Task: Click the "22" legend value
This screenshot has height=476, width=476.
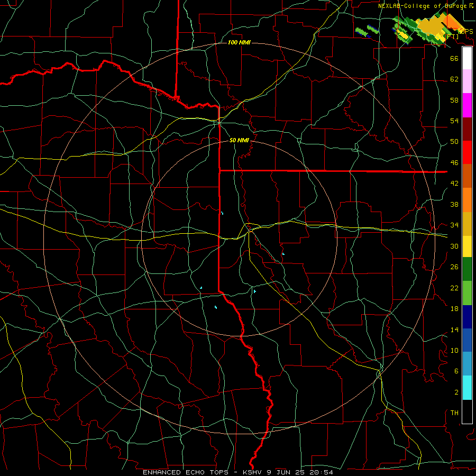Action: coord(454,288)
